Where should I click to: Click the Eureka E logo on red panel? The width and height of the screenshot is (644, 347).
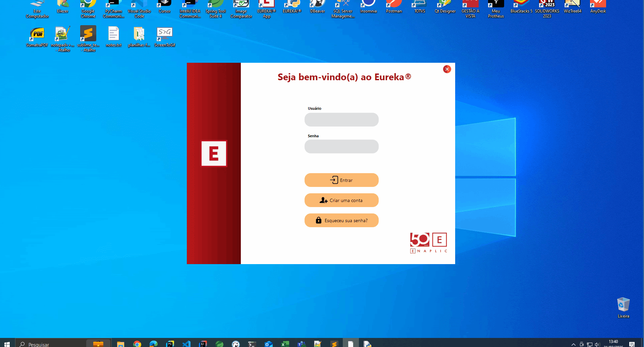(214, 153)
